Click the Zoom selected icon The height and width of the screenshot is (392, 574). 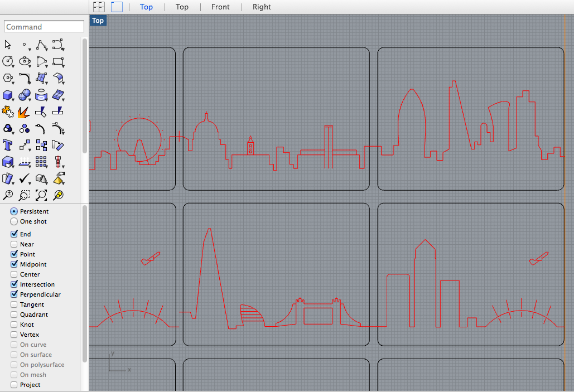point(58,195)
